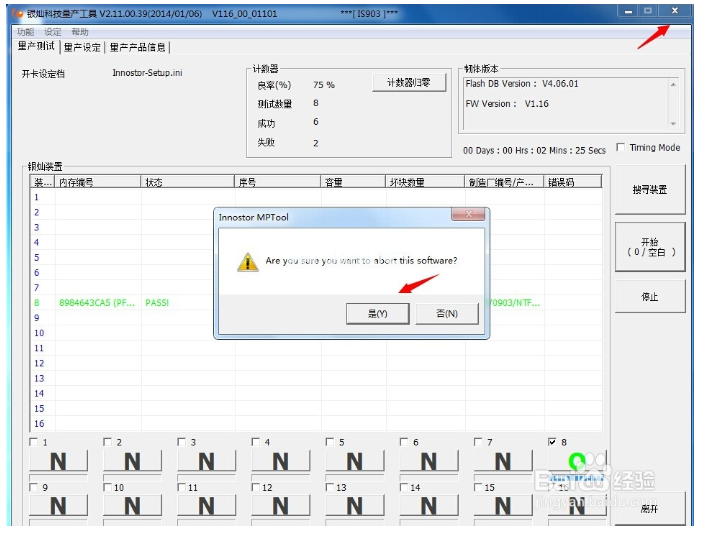Tick the port 2 checkbox
Viewport: 707px width, 533px height.
click(x=108, y=442)
